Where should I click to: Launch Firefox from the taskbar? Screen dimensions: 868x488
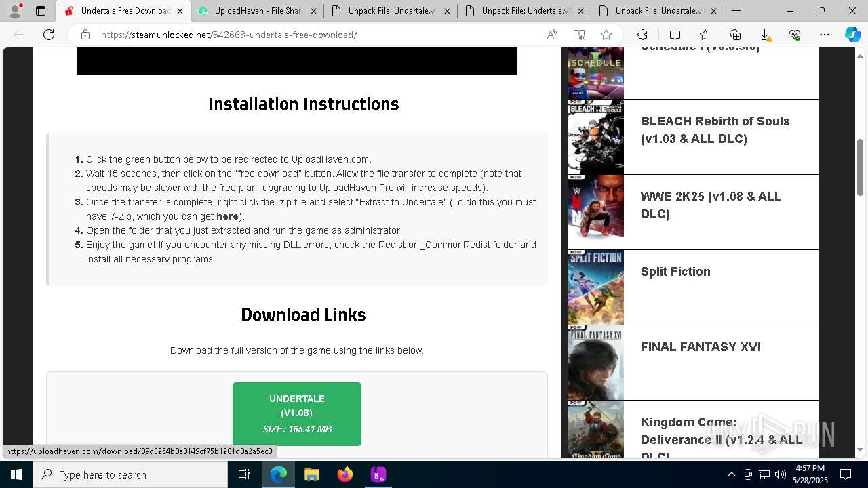[x=345, y=474]
